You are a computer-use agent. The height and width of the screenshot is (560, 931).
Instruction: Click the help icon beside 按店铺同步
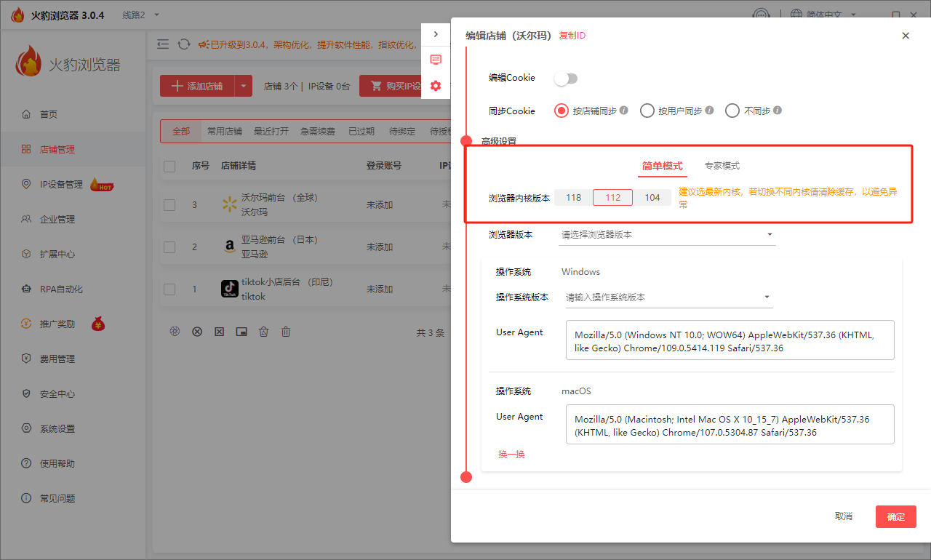(x=624, y=111)
